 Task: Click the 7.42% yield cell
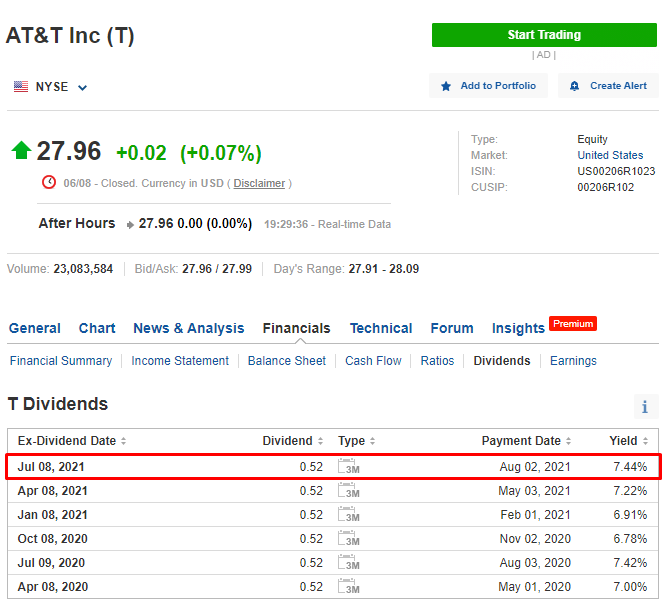[630, 563]
